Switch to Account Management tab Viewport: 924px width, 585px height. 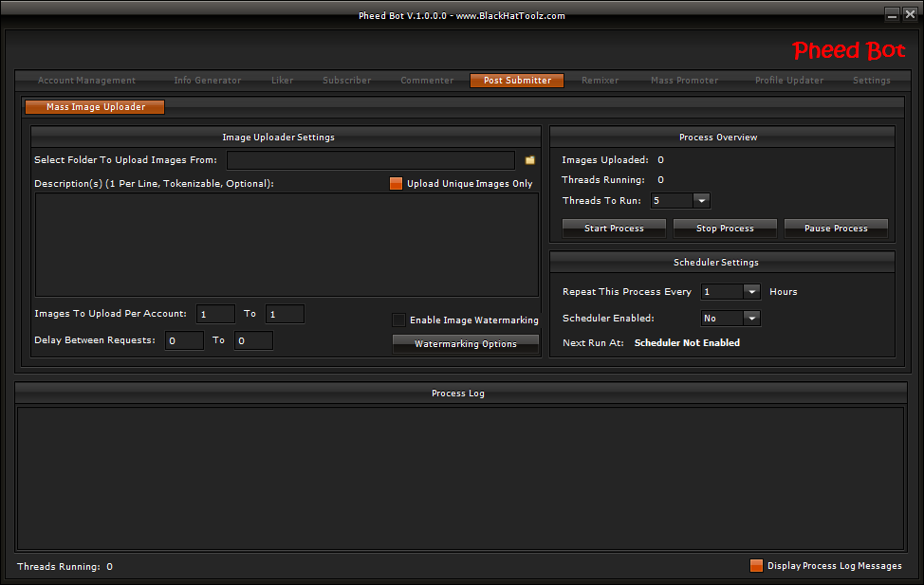[x=86, y=81]
